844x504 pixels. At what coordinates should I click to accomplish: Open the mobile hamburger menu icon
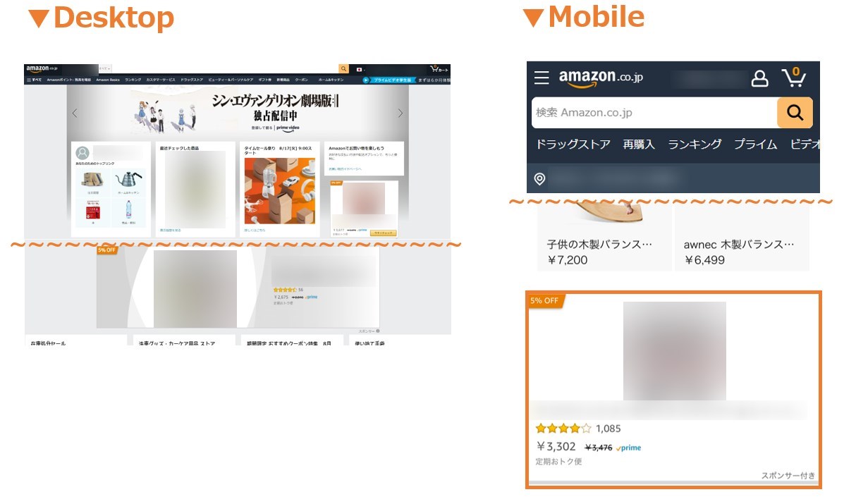pyautogui.click(x=542, y=78)
